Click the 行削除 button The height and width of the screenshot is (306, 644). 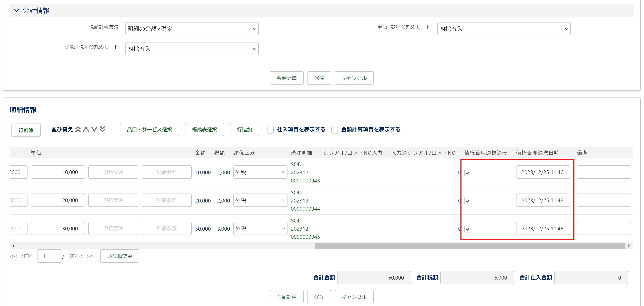click(x=26, y=130)
